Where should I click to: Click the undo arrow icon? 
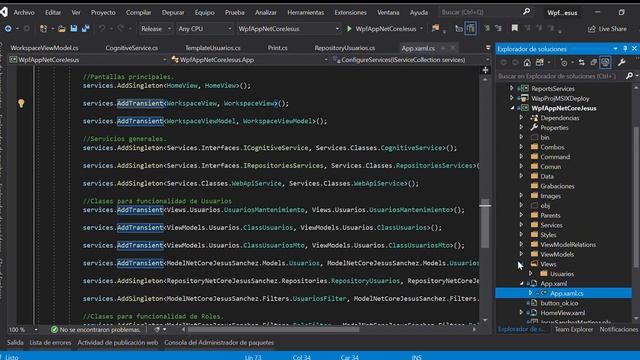coord(102,29)
